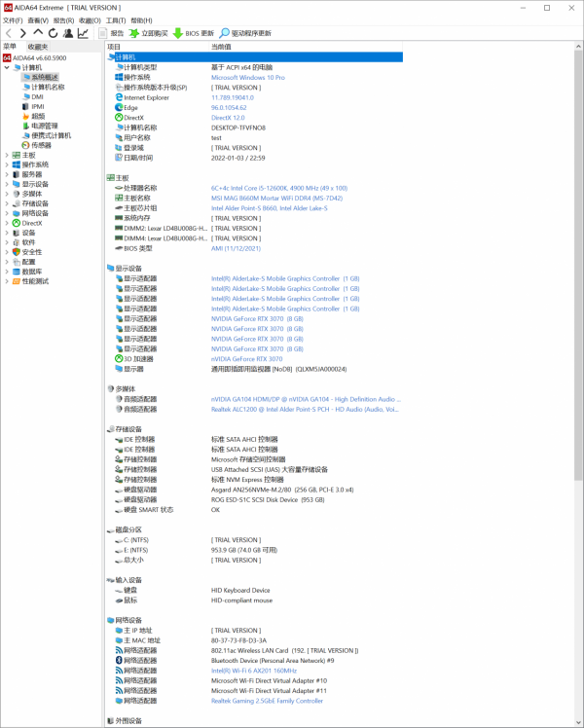The image size is (584, 728).
Task: Select the DESKTOP-TFVFNO8 value
Action: coord(238,127)
